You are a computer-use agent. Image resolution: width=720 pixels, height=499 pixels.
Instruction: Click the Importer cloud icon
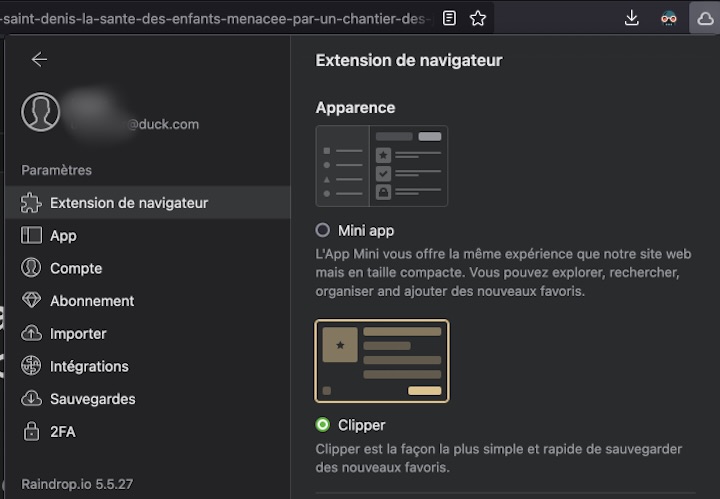click(32, 334)
